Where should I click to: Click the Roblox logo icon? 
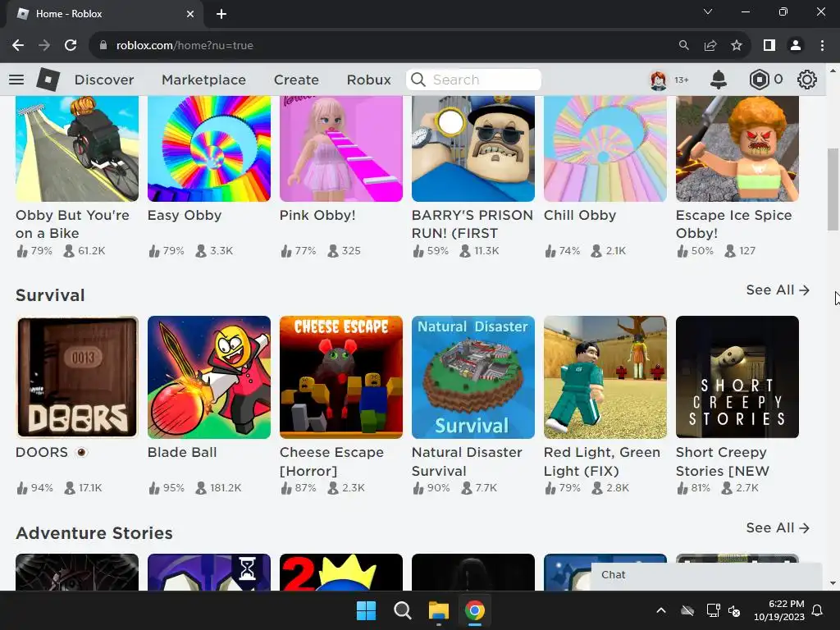click(48, 80)
